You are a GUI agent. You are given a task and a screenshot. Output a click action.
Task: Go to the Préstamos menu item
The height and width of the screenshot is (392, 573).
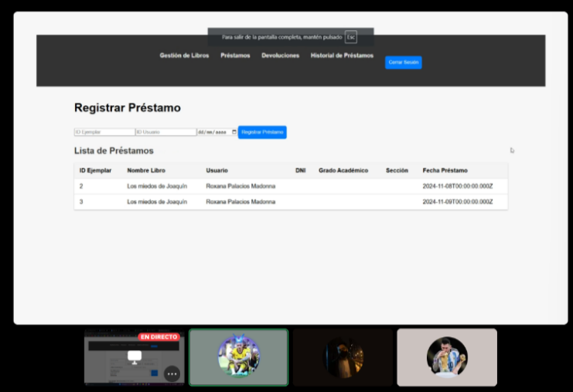tap(235, 56)
